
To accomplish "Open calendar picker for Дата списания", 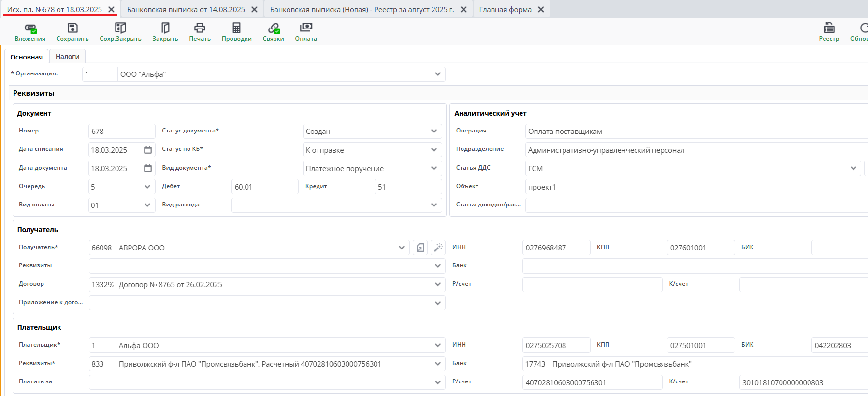I will tap(148, 150).
